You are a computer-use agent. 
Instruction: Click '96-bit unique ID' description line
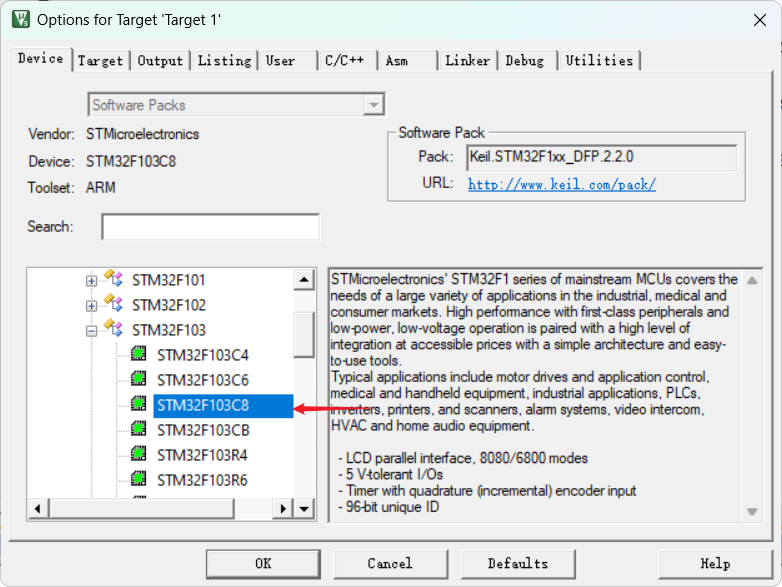[x=389, y=507]
